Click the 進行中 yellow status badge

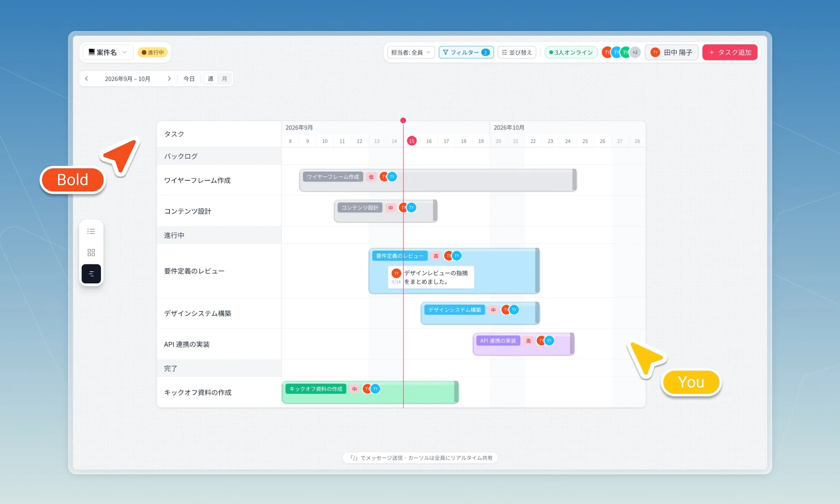tap(153, 52)
